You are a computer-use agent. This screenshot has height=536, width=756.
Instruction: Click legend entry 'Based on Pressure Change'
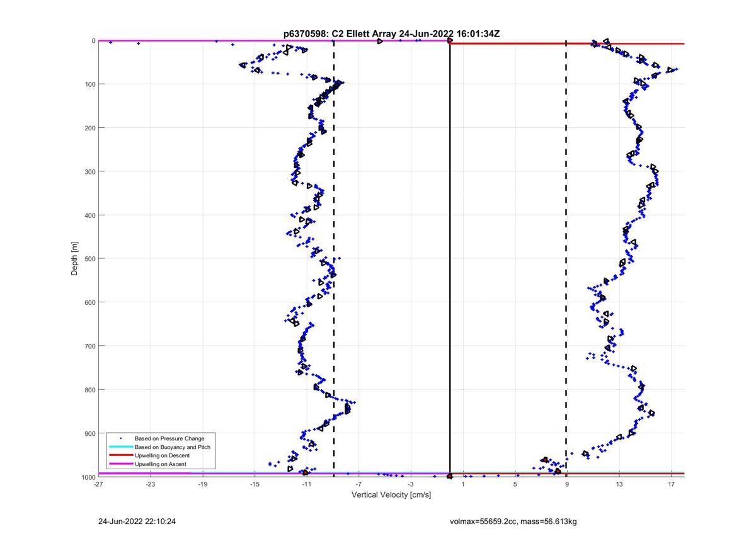click(x=169, y=438)
